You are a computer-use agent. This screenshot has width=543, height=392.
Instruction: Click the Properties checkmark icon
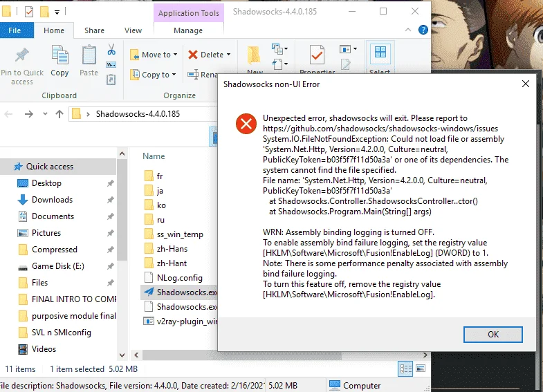(317, 55)
